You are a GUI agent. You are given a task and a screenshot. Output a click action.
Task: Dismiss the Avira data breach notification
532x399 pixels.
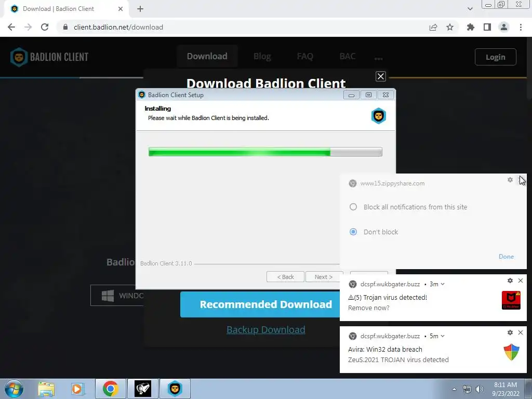coord(521,332)
